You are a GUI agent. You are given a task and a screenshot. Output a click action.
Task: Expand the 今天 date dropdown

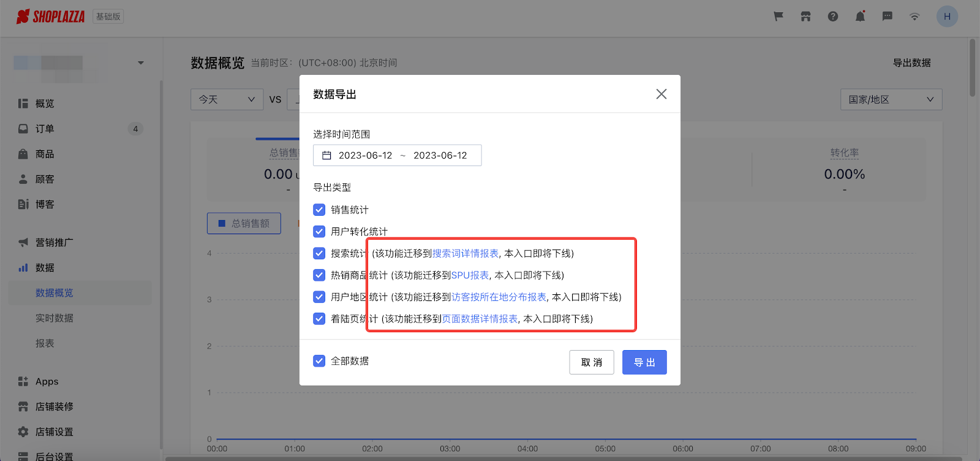(x=227, y=99)
